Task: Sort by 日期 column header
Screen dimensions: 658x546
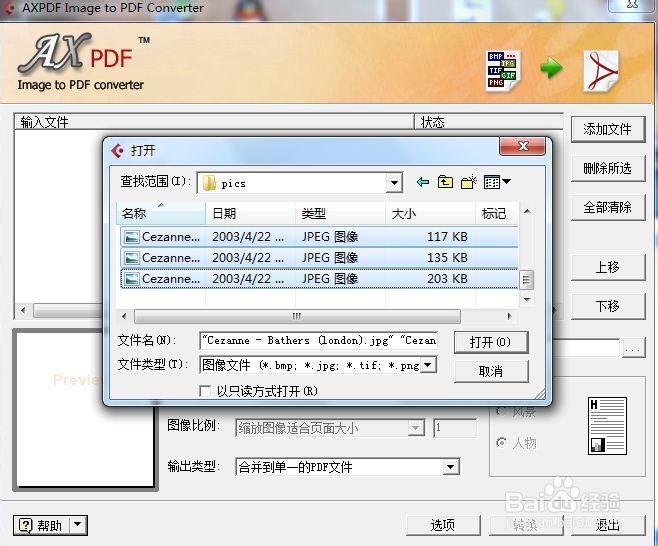Action: 251,213
